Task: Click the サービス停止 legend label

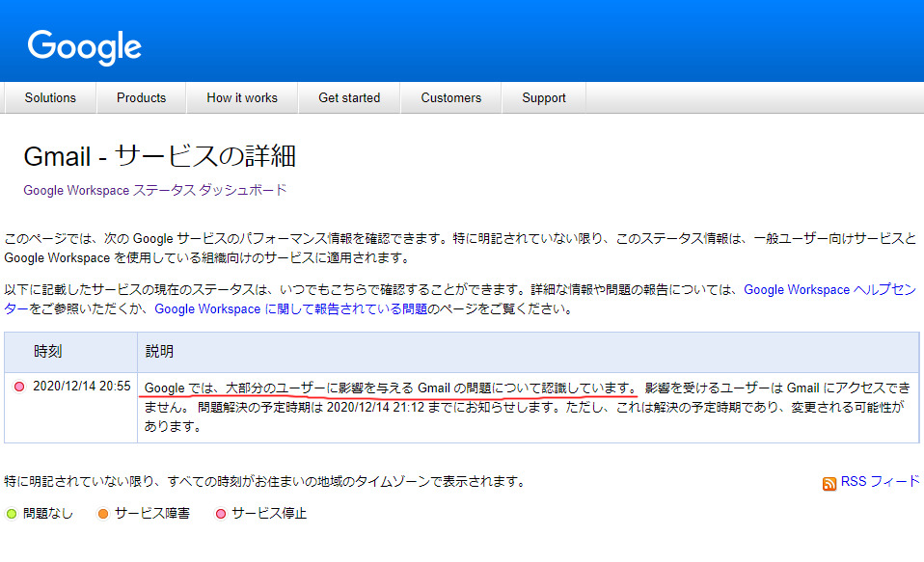Action: point(269,514)
